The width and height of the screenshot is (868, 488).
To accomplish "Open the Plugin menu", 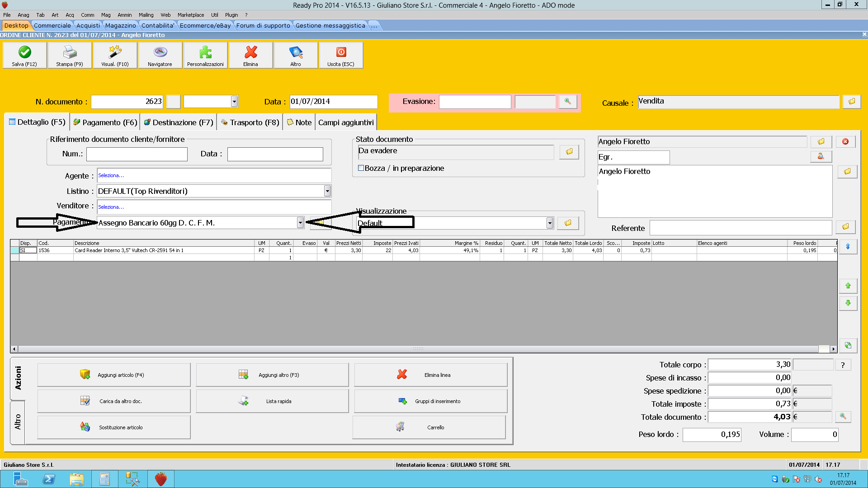I will click(231, 15).
